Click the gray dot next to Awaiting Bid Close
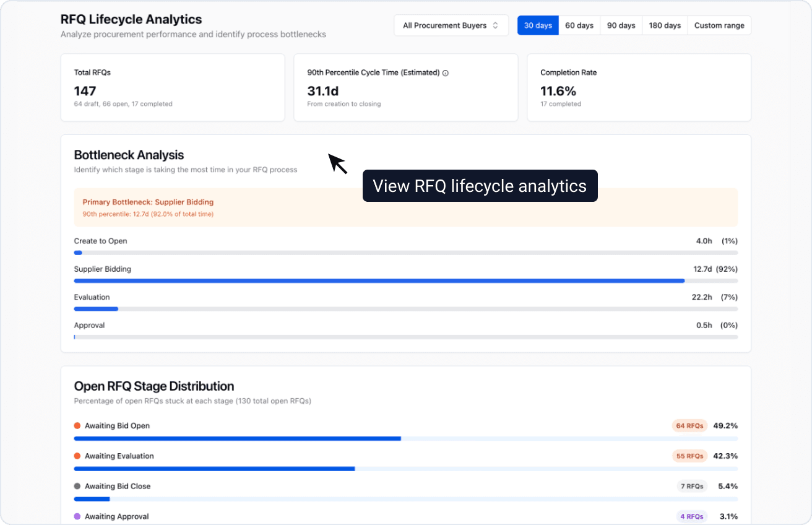The width and height of the screenshot is (812, 525). [x=77, y=486]
